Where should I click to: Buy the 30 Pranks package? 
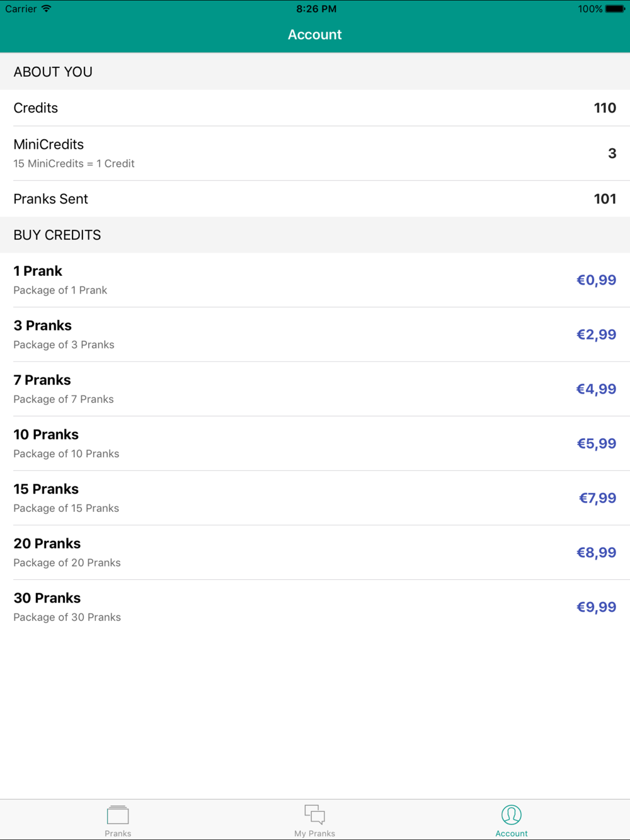(x=315, y=607)
